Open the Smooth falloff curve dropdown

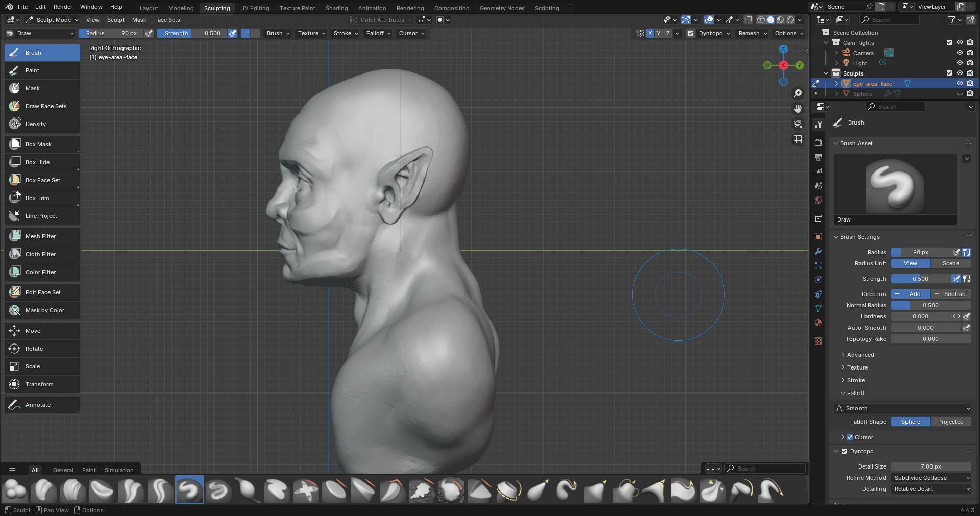[x=902, y=408]
